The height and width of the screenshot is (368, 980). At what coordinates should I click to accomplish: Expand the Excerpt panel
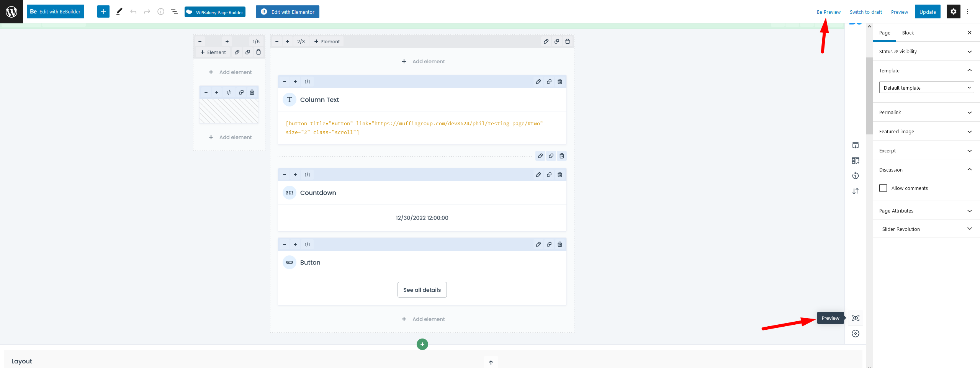tap(926, 150)
